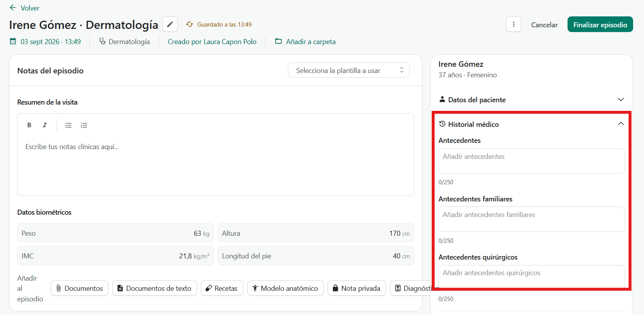Open the template selector dropdown
Viewport: 644px width, 315px height.
pyautogui.click(x=349, y=70)
